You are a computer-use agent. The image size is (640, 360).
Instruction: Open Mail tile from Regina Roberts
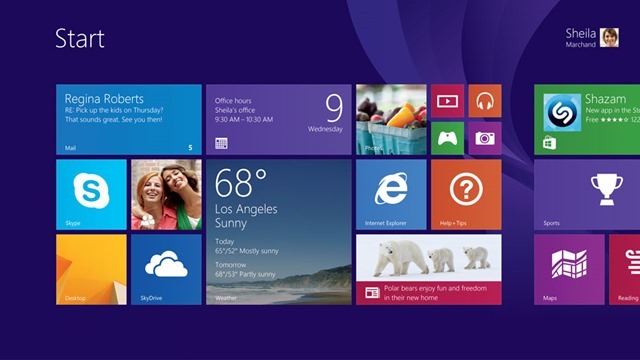point(129,120)
